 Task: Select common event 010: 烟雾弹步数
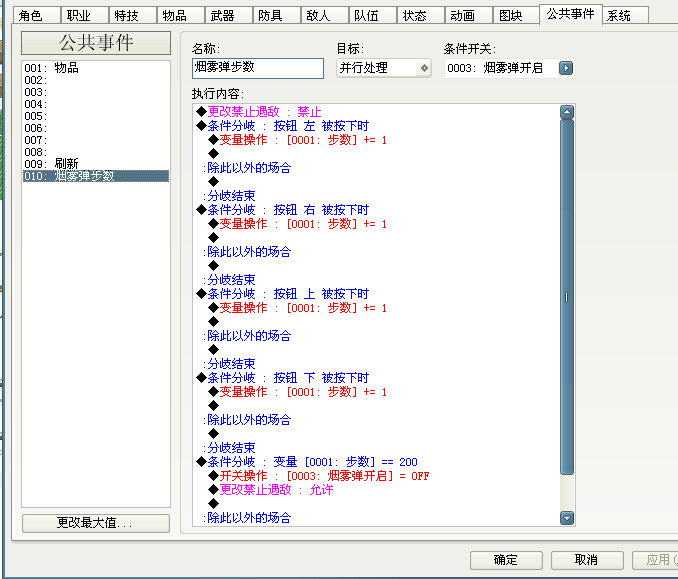coord(96,176)
